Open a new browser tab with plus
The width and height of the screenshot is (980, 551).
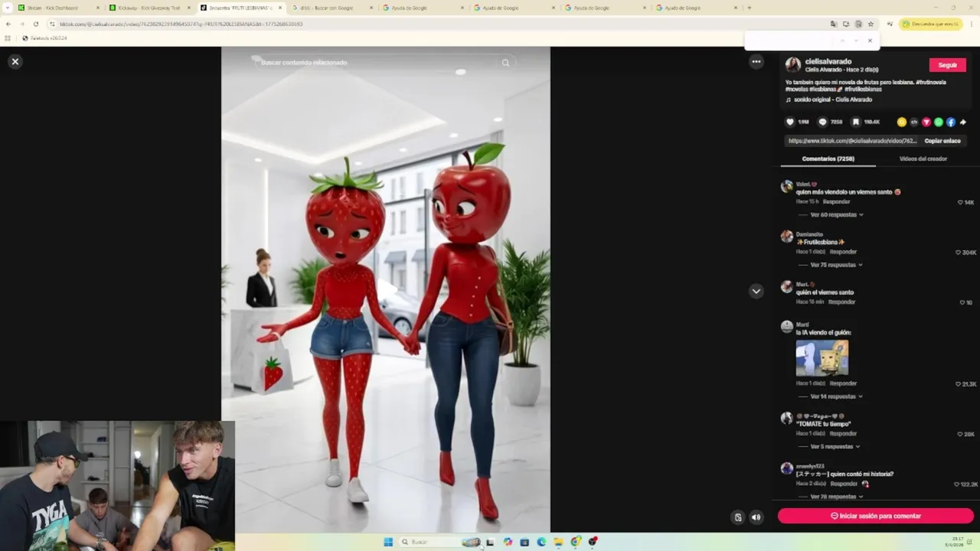749,8
